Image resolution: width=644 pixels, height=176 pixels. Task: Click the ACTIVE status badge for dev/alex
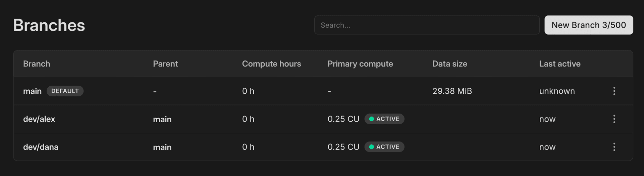[x=384, y=119]
